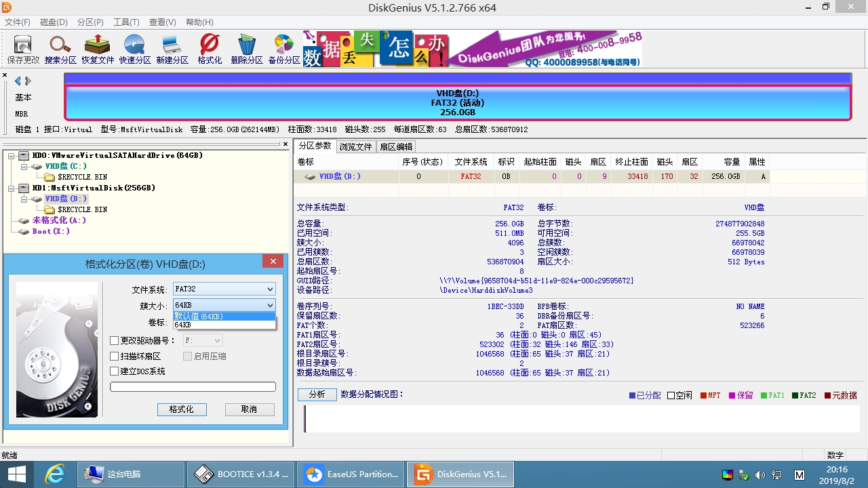Open the 工具(T) menu
868x488 pixels.
[126, 22]
